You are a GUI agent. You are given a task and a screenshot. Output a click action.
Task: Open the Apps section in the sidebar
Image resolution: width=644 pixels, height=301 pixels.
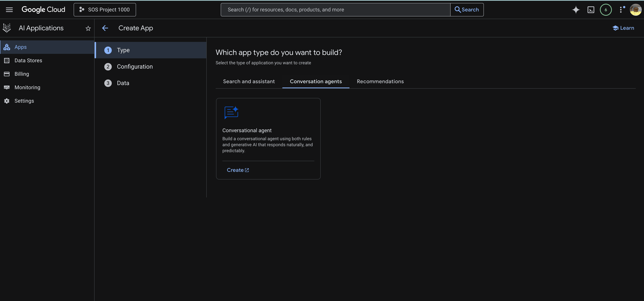click(21, 47)
